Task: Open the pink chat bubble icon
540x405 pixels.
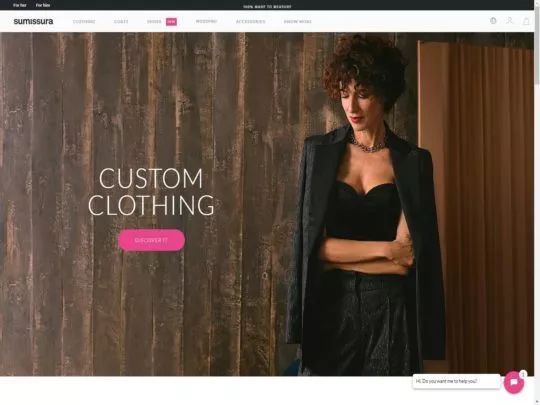Action: click(513, 382)
